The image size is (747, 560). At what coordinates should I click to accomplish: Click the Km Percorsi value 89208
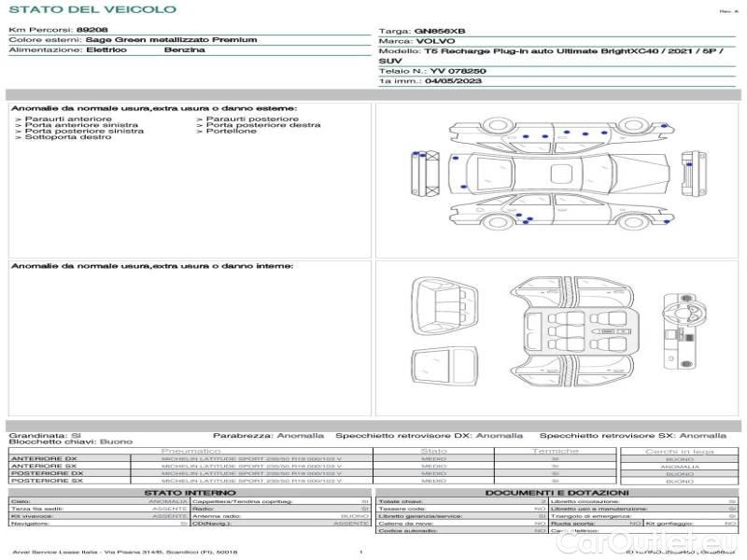pyautogui.click(x=92, y=30)
